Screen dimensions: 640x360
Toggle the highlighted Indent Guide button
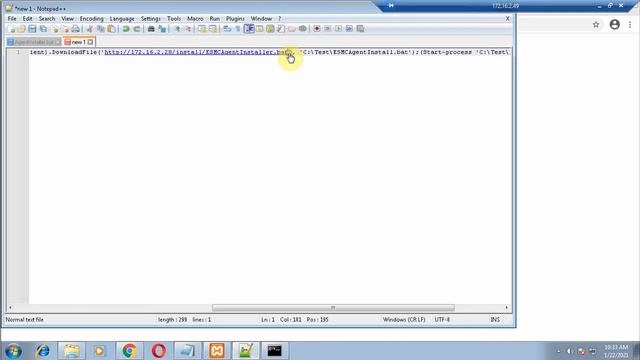(x=249, y=29)
